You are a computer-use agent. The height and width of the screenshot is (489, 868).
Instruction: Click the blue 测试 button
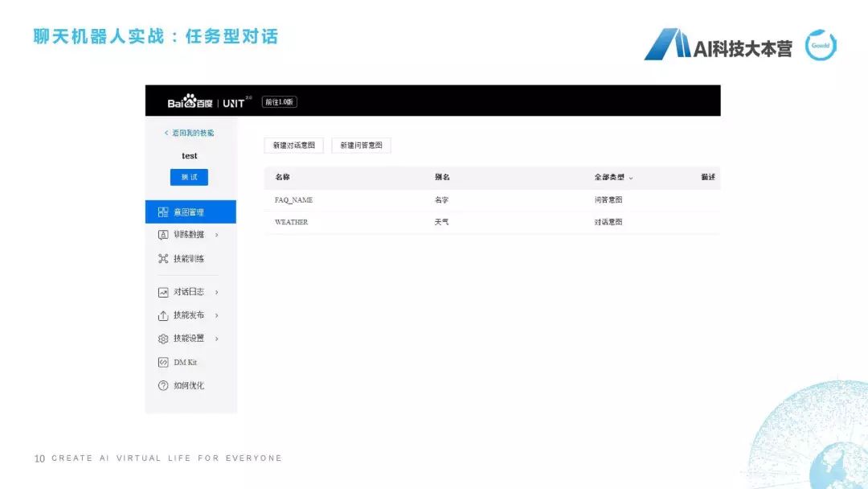(x=189, y=177)
